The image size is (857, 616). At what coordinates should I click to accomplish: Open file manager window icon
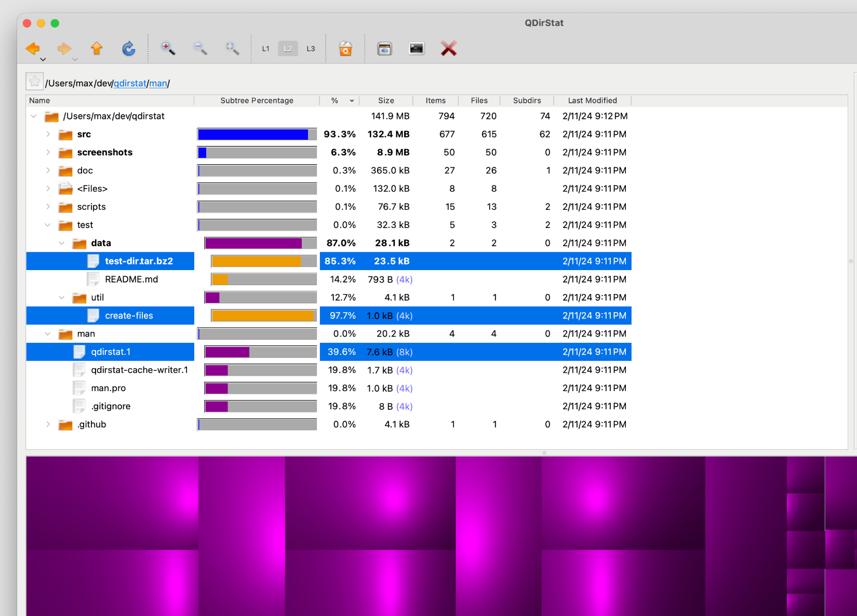pyautogui.click(x=384, y=49)
